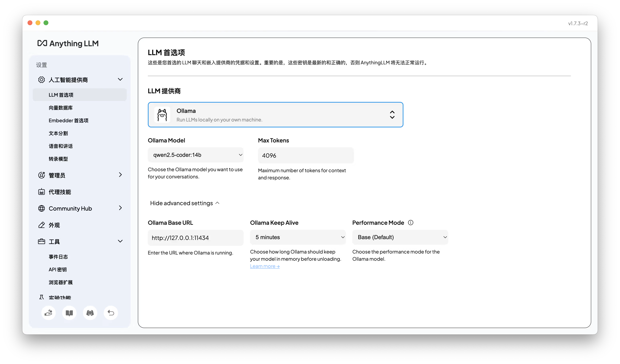Screen dimensions: 620x364
Task: Click the Ollama Model label
Action: (x=166, y=140)
